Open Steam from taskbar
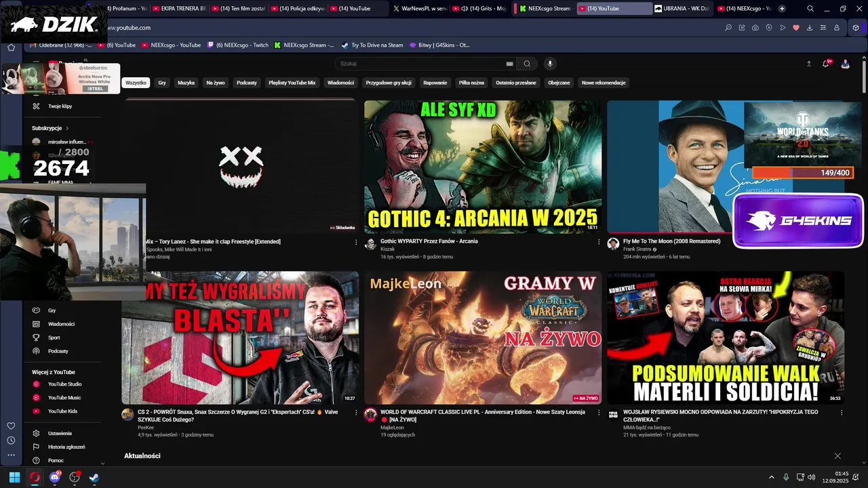 (x=94, y=477)
